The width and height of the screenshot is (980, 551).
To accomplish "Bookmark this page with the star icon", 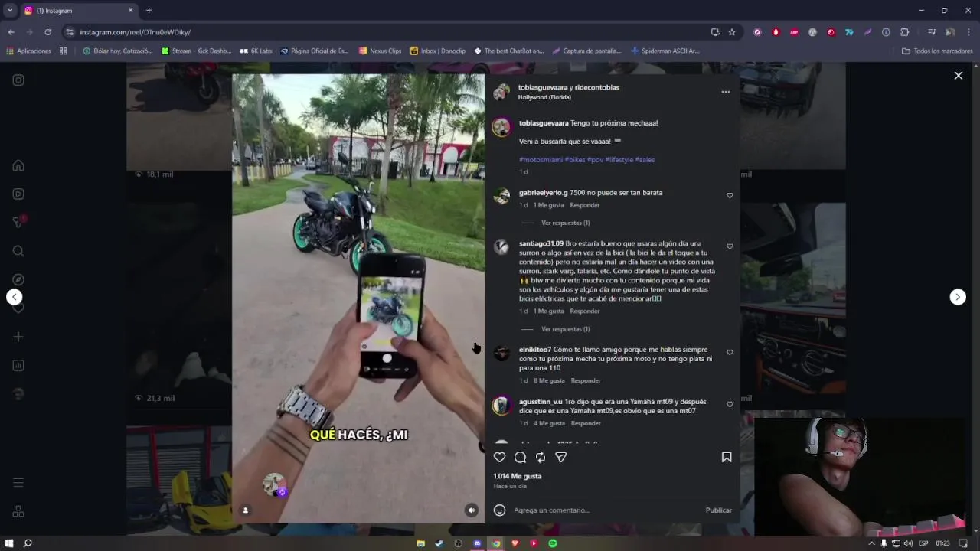I will [732, 32].
